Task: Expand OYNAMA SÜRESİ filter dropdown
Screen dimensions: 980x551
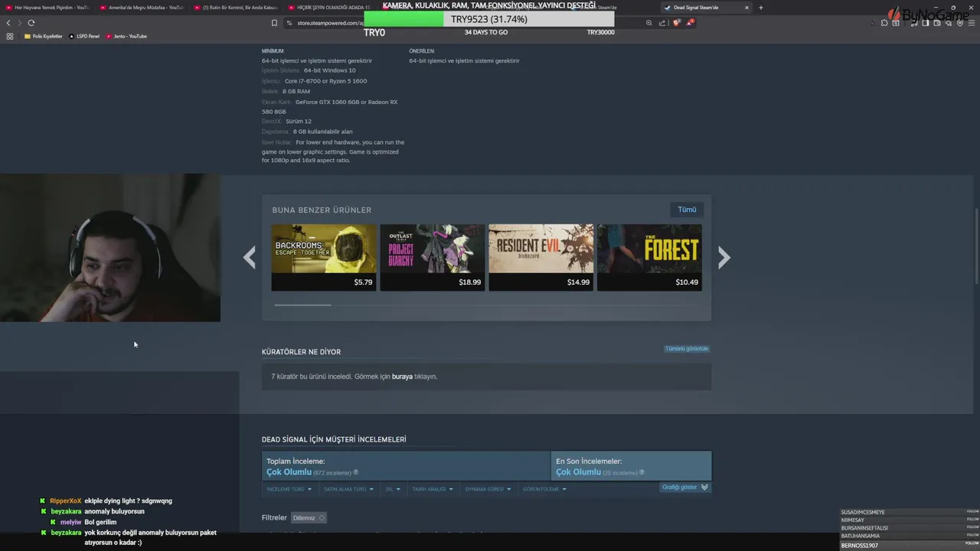Action: click(488, 489)
